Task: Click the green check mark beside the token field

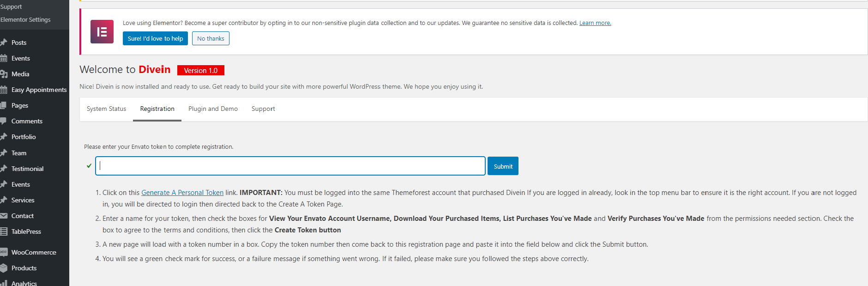Action: (x=89, y=166)
